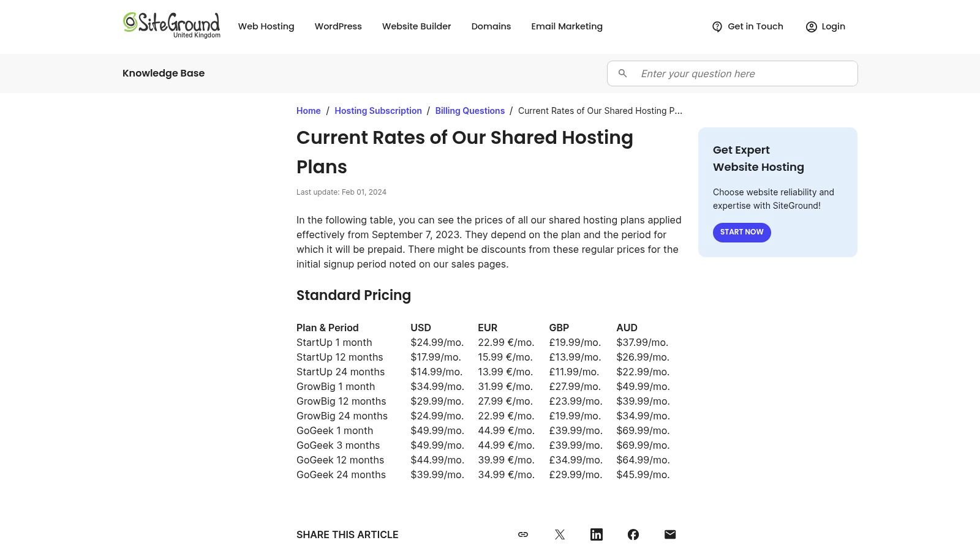Click the $34.99/mo. USD price
The image size is (980, 551).
click(x=437, y=386)
